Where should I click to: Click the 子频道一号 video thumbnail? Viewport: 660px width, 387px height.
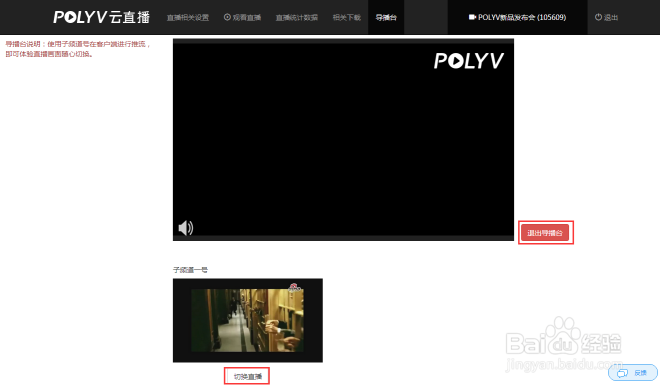click(248, 320)
